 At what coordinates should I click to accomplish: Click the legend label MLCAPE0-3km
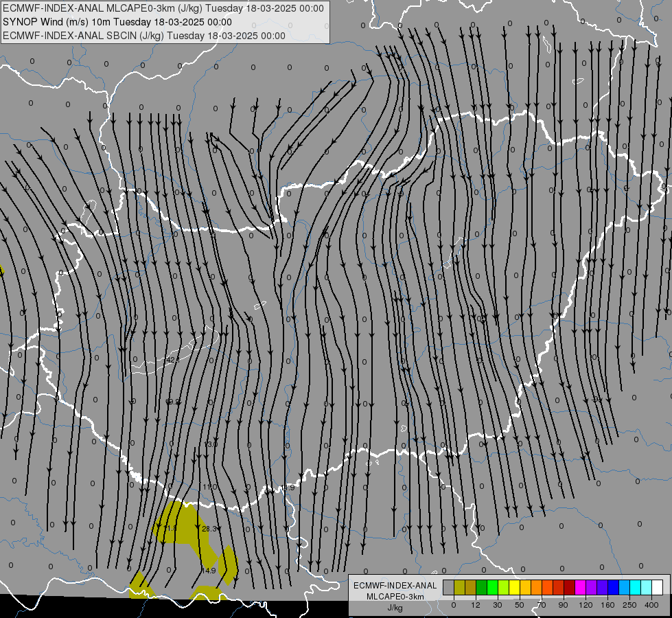pos(395,597)
